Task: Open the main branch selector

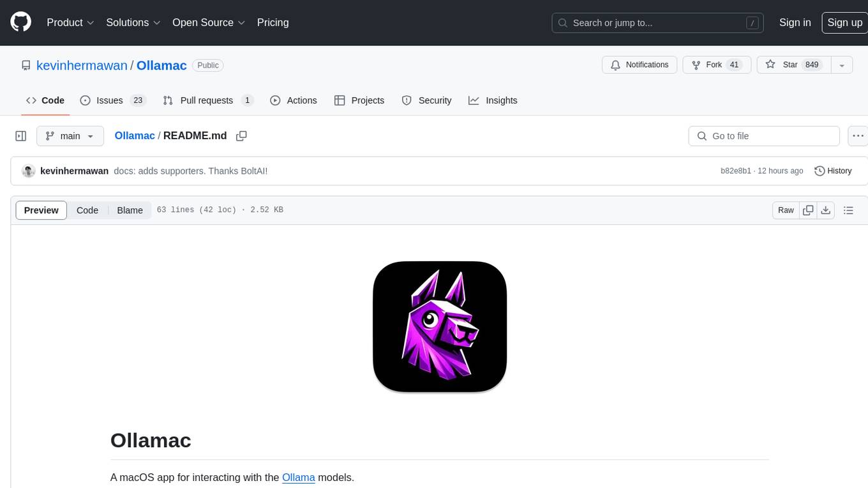Action: [70, 136]
